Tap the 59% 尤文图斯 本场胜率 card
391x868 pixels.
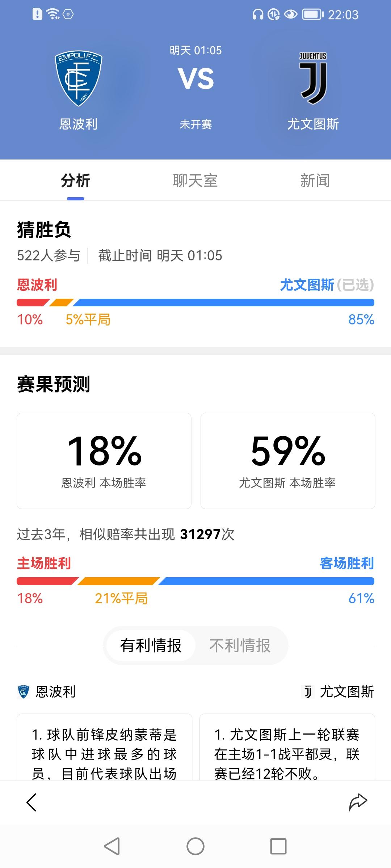pos(288,461)
